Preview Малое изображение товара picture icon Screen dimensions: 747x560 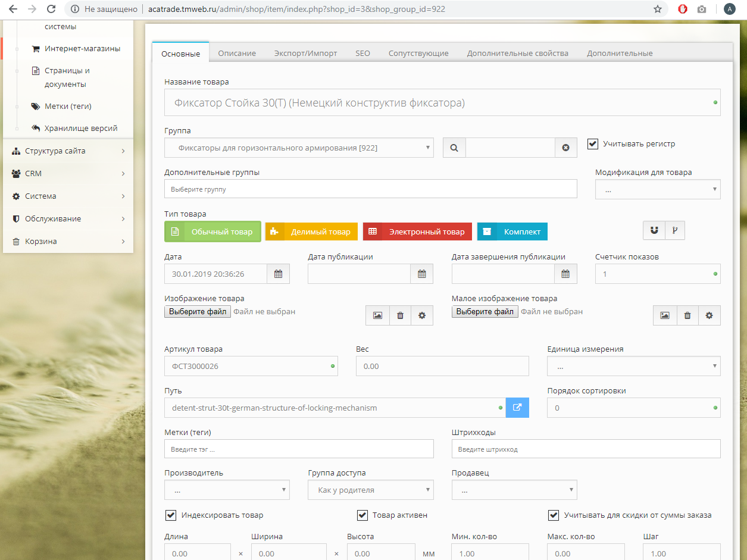665,315
